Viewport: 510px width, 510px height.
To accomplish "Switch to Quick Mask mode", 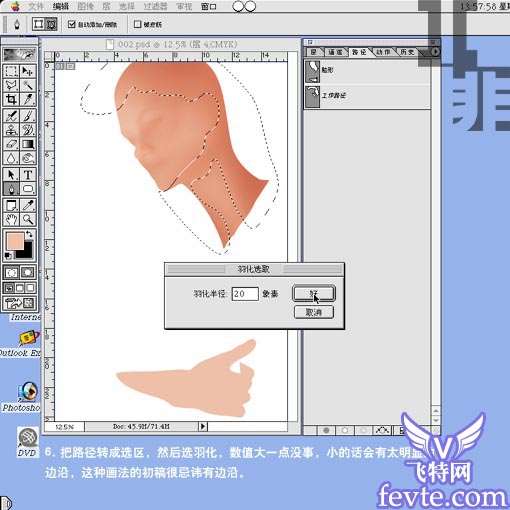I will pos(28,273).
